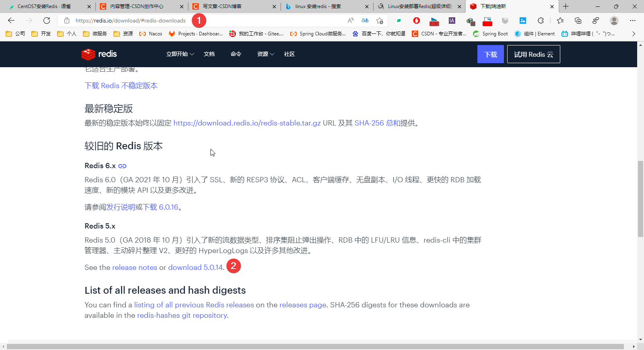Open the redis-stable.tar.gz download link
The width and height of the screenshot is (644, 350).
247,123
